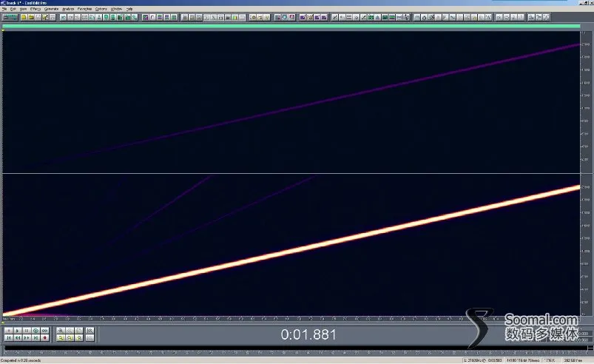Save the file using the floppy toolbar icon

pos(38,17)
